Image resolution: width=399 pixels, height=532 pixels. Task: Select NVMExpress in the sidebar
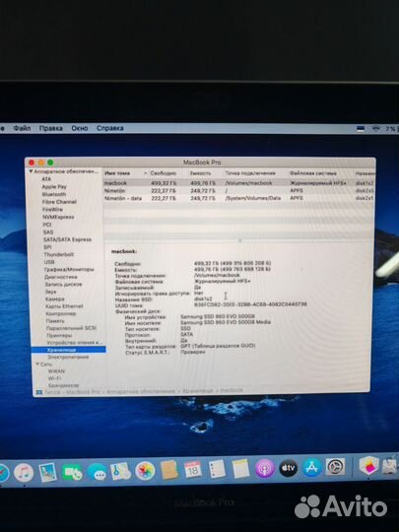tap(58, 217)
